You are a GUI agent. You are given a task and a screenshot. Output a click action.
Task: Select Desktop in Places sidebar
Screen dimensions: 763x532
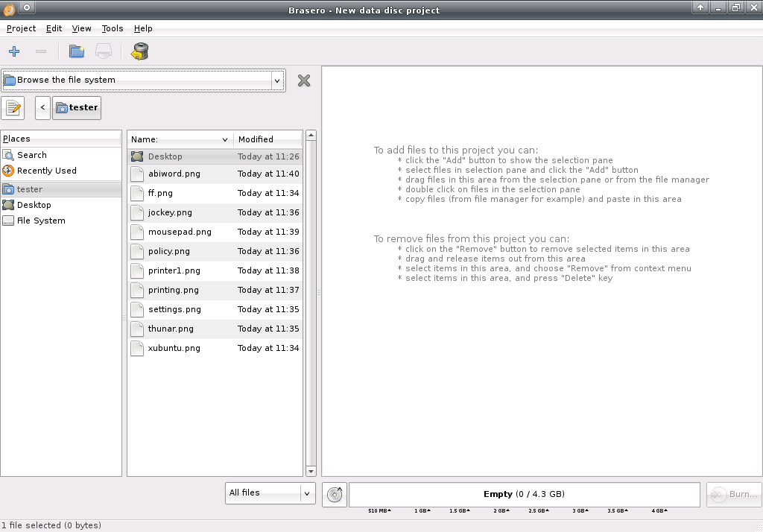[61, 205]
